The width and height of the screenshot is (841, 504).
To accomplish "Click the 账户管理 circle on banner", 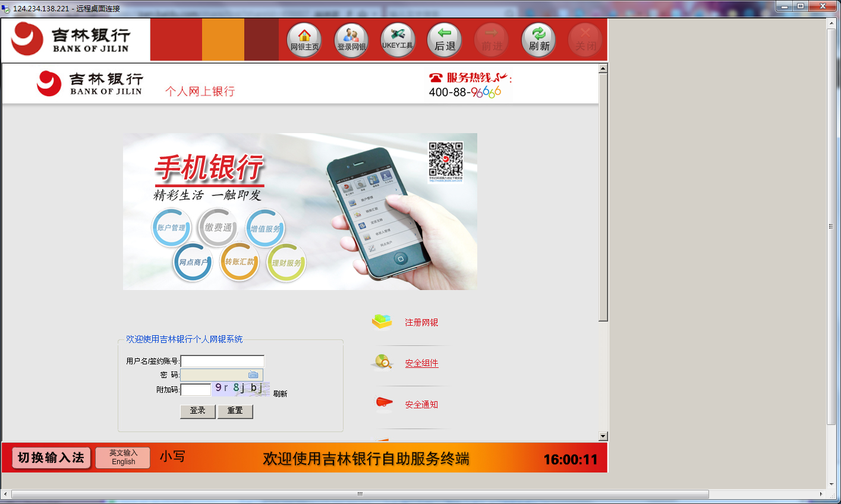I will pos(171,228).
